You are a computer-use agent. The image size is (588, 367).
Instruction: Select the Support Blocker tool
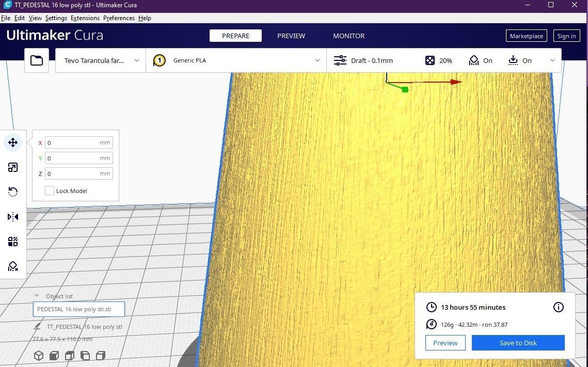tap(13, 266)
